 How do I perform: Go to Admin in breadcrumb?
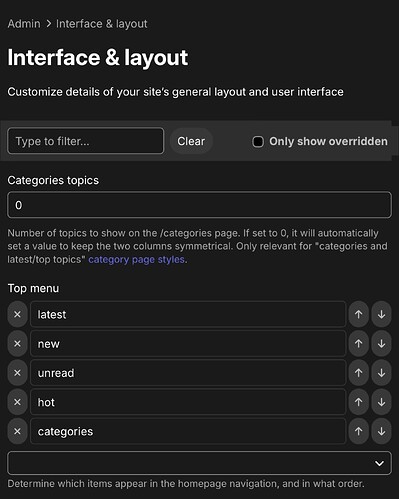tap(24, 24)
